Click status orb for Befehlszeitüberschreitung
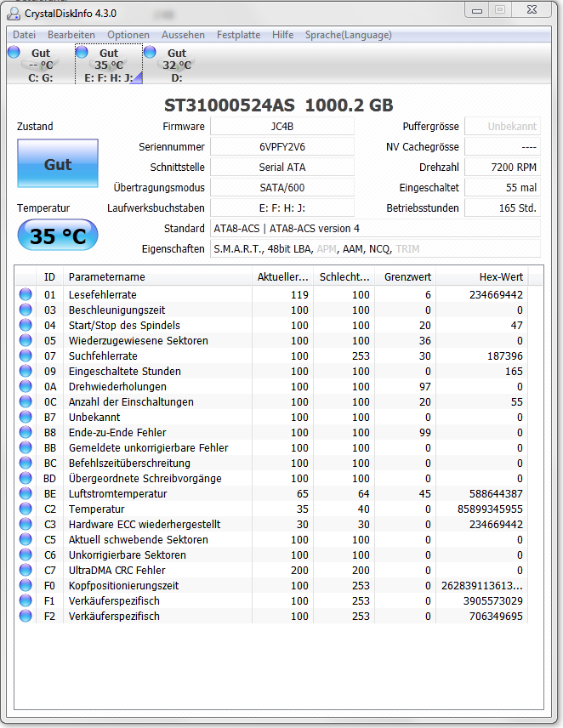The width and height of the screenshot is (563, 728). pos(26,463)
